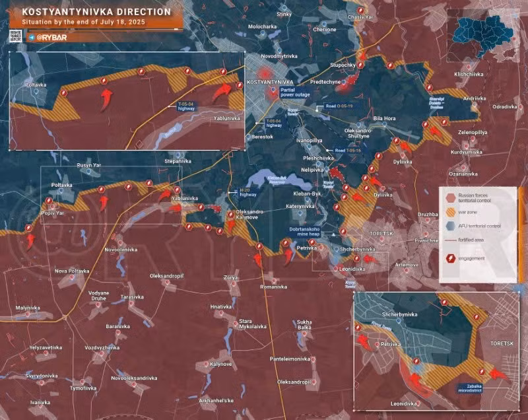Click the Odradivka settlement label
The height and width of the screenshot is (420, 528).
[x=504, y=107]
